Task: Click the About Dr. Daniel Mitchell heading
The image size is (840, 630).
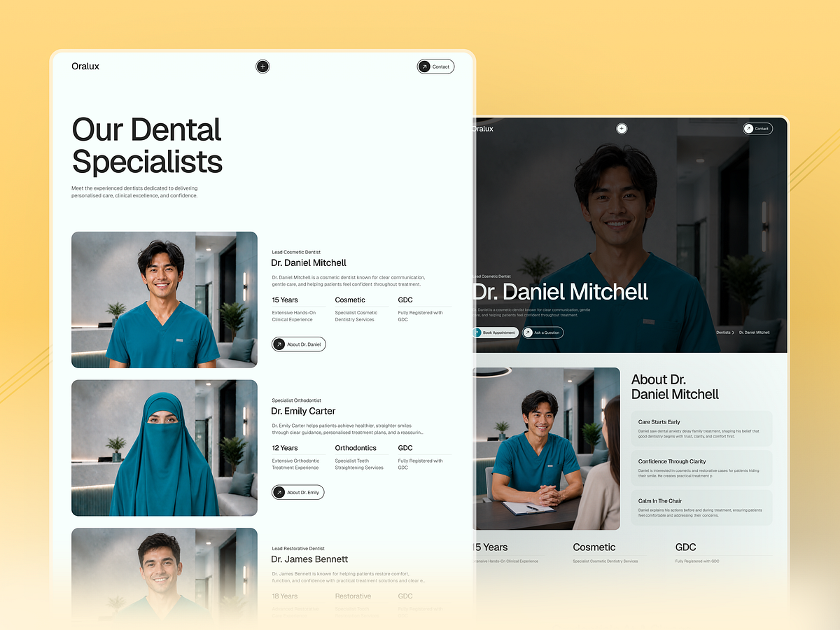Action: [x=675, y=387]
